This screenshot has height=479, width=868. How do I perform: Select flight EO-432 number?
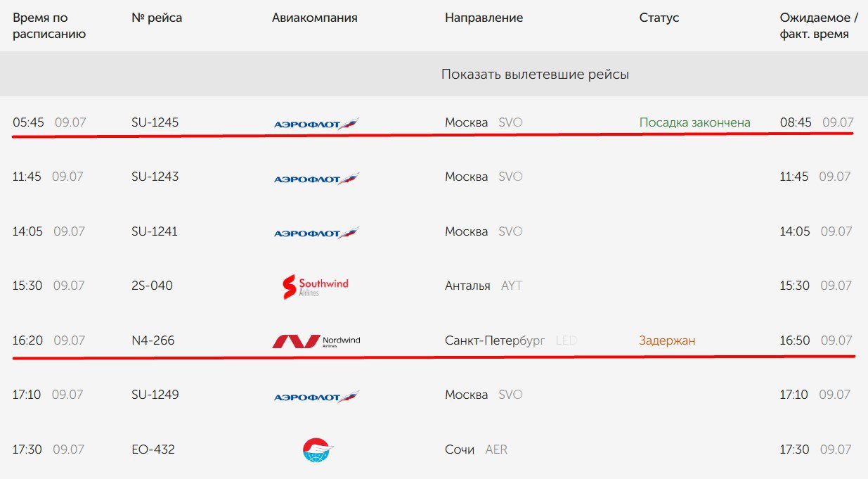tap(153, 449)
